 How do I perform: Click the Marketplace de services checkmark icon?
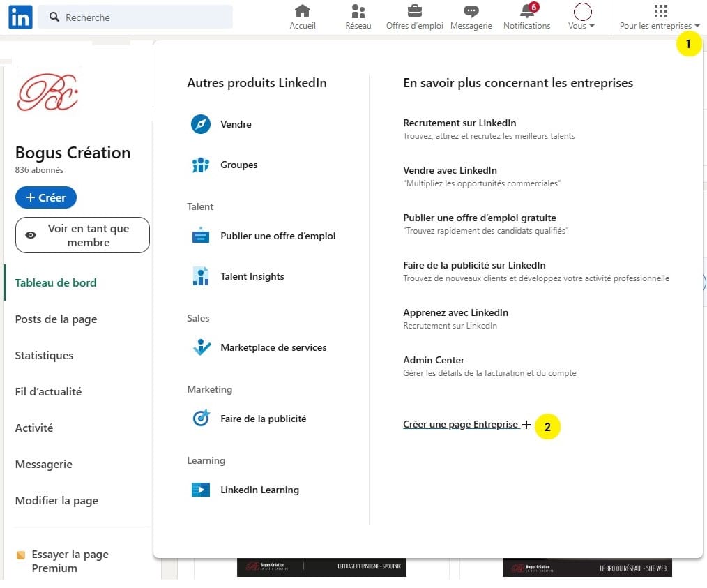coord(201,347)
